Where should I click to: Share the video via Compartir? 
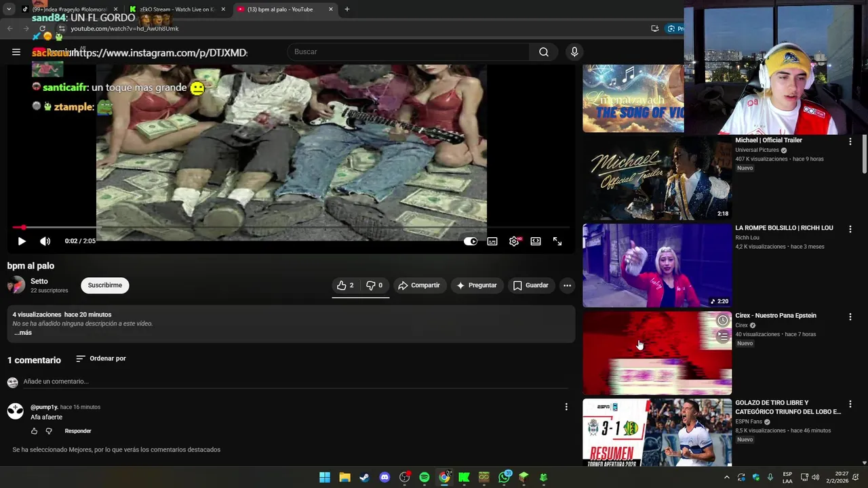coord(418,285)
